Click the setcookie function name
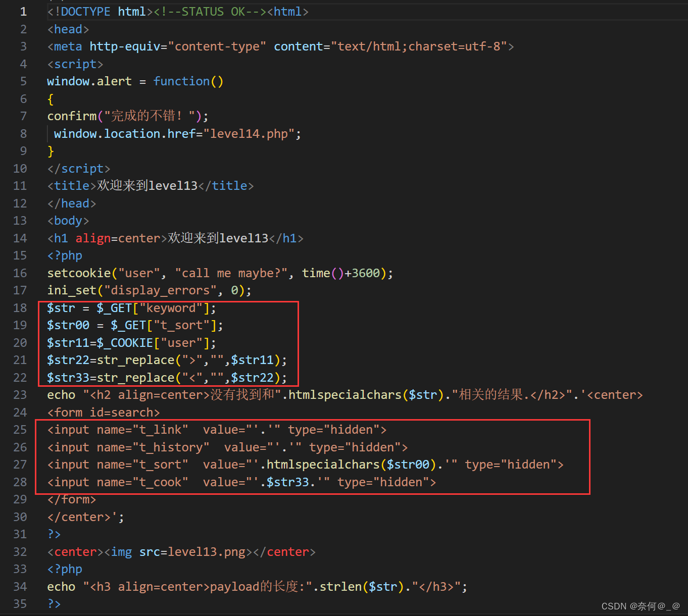Image resolution: width=688 pixels, height=616 pixels. tap(79, 273)
